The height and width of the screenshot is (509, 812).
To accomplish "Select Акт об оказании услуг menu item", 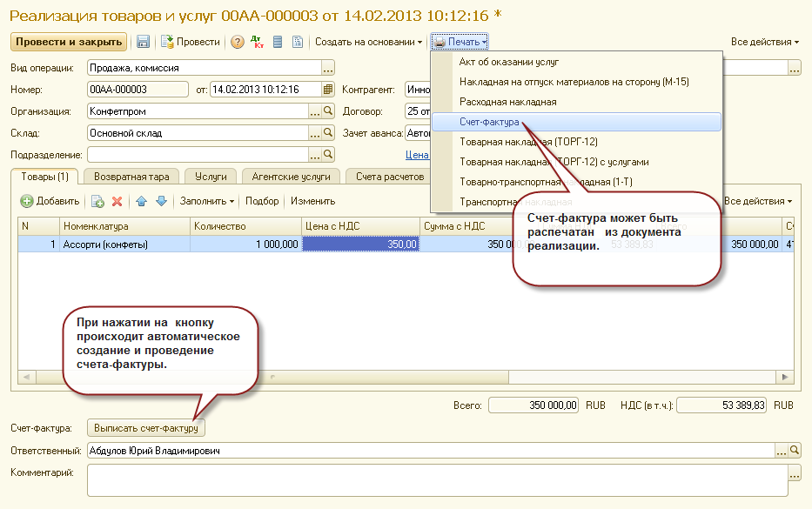I will (576, 62).
